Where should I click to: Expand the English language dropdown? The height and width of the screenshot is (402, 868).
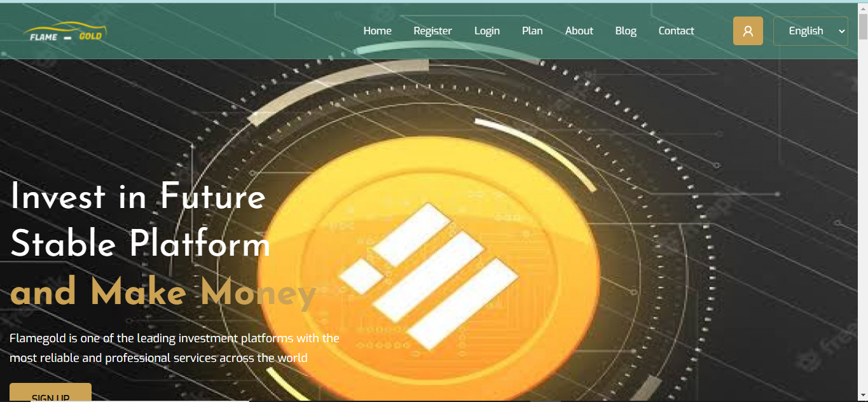tap(810, 31)
